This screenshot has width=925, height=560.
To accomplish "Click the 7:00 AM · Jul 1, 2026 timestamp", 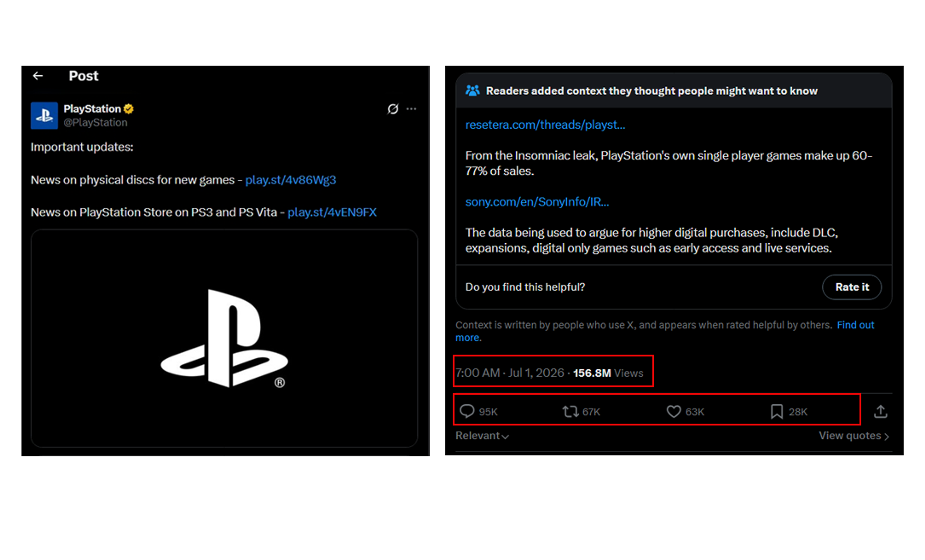I will [x=509, y=373].
